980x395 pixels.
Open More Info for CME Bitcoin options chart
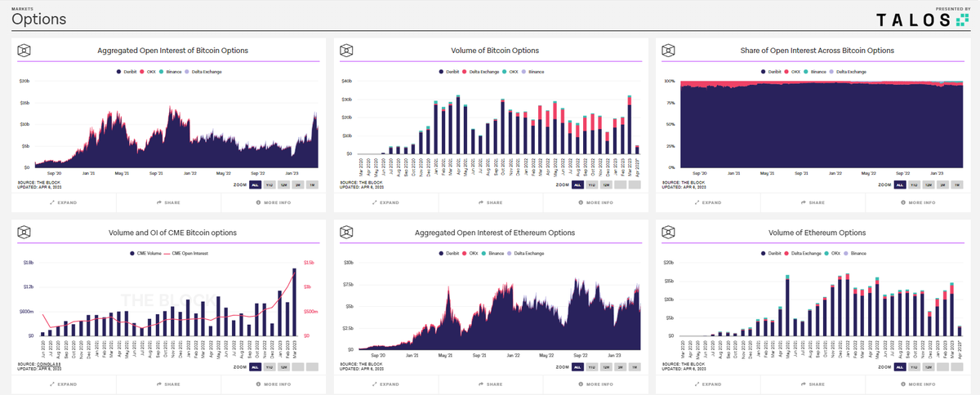(273, 384)
